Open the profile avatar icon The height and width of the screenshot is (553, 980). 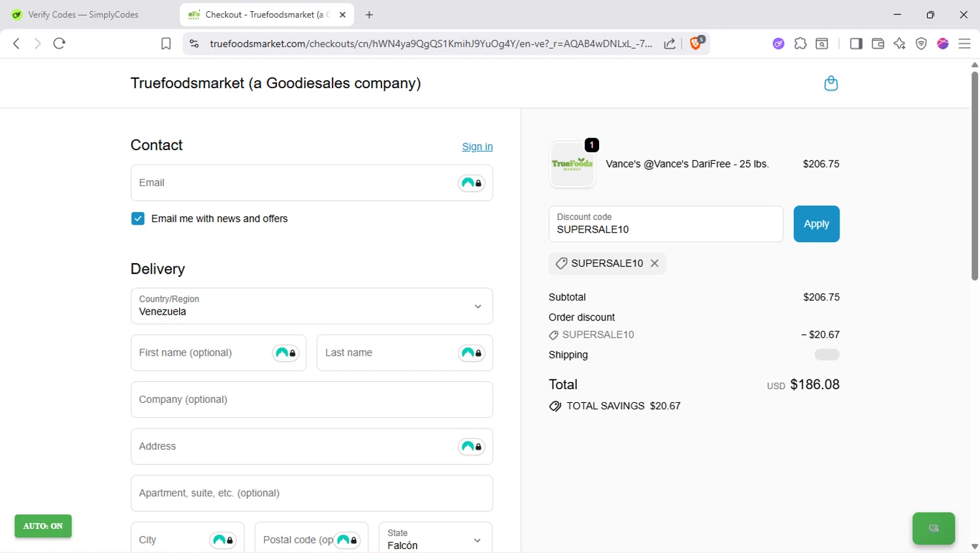click(943, 44)
